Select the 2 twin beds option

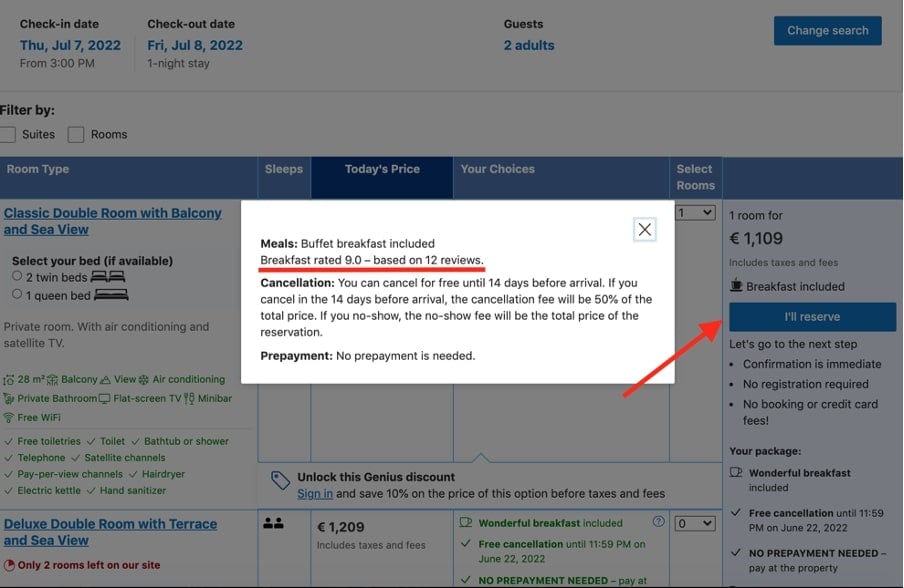(17, 276)
